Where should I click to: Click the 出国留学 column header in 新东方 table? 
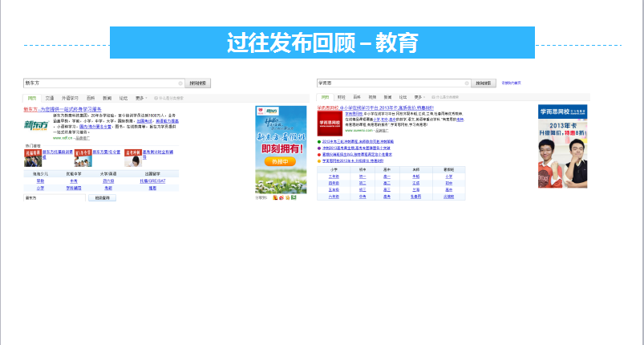coord(152,174)
